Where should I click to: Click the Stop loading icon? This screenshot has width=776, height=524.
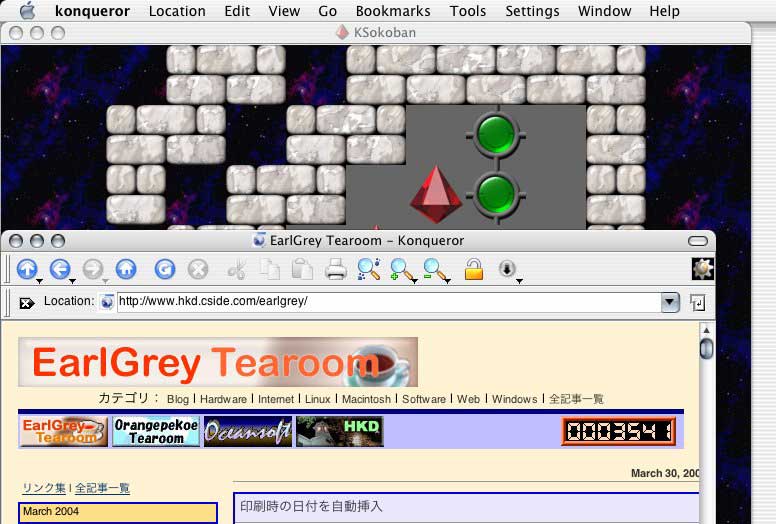click(198, 270)
